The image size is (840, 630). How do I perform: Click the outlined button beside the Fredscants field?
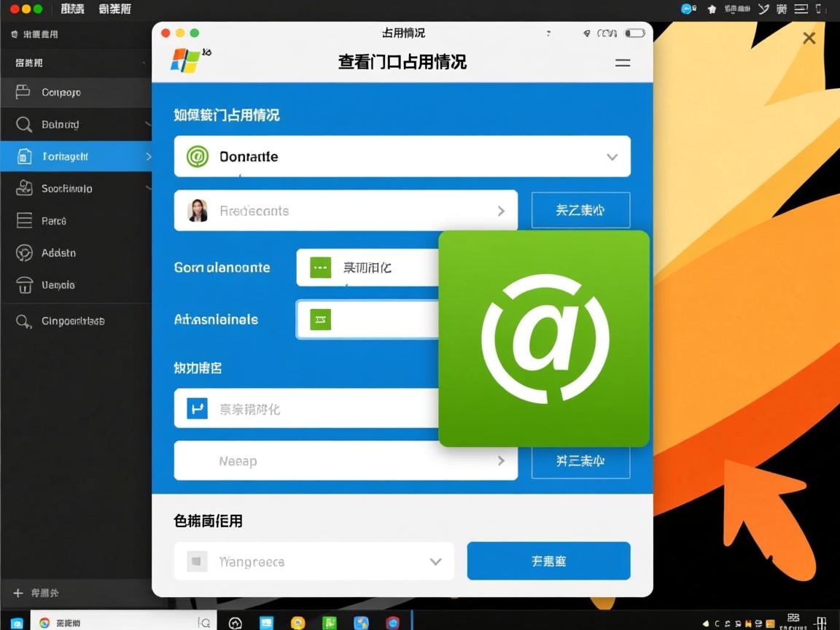(580, 210)
